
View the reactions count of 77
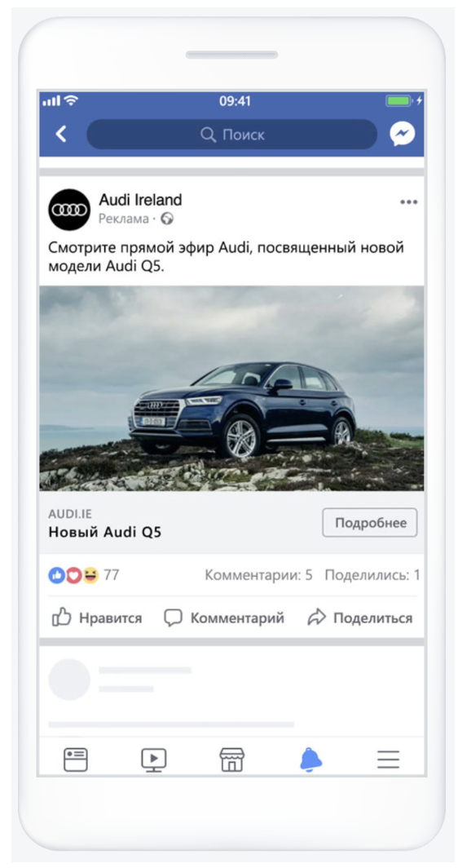(x=83, y=575)
